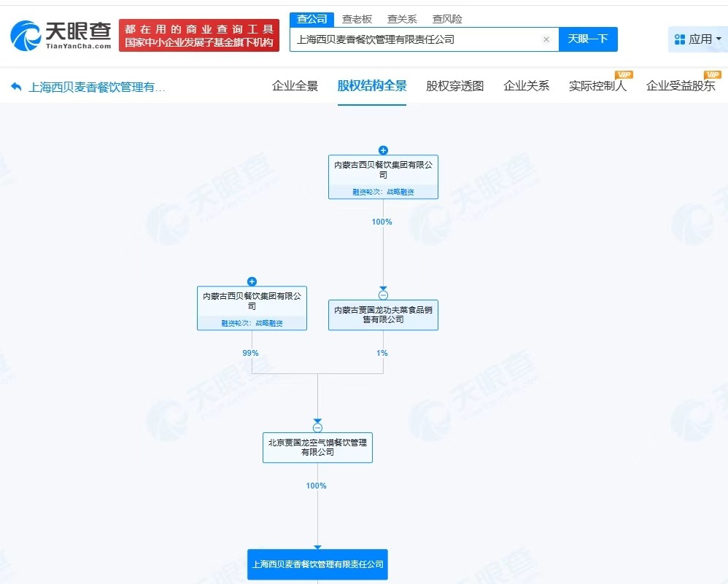Select the 上海西贝麦香餐饮管理有限责任公司 bottom node
The width and height of the screenshot is (728, 584).
pos(317,564)
